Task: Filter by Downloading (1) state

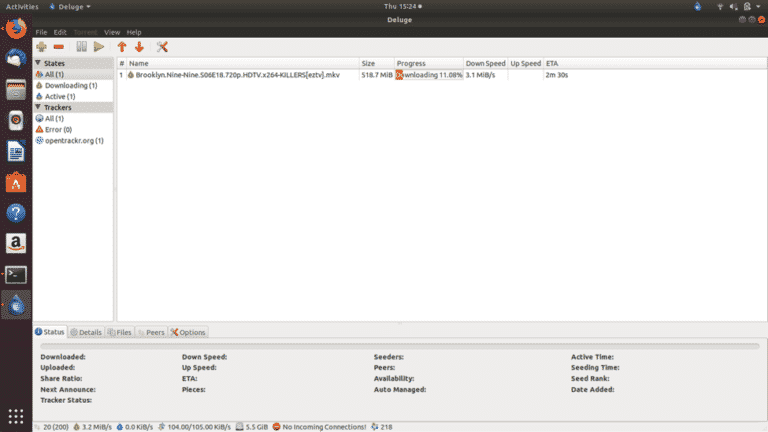Action: [x=73, y=85]
